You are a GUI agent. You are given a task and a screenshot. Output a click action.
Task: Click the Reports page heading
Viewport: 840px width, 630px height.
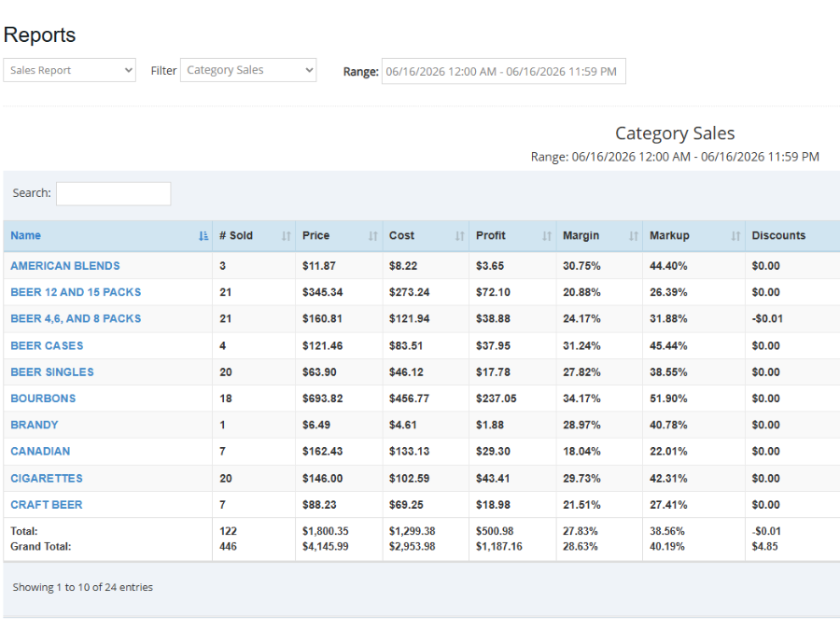pos(39,35)
